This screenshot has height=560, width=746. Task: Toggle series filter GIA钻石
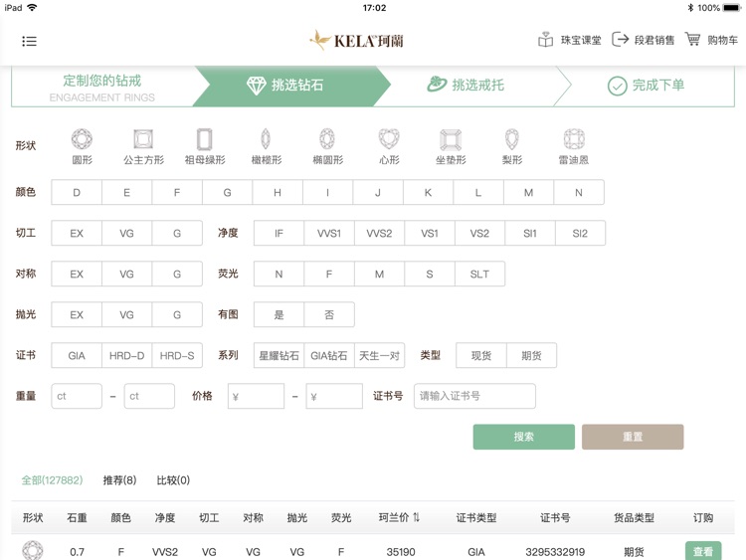(329, 355)
